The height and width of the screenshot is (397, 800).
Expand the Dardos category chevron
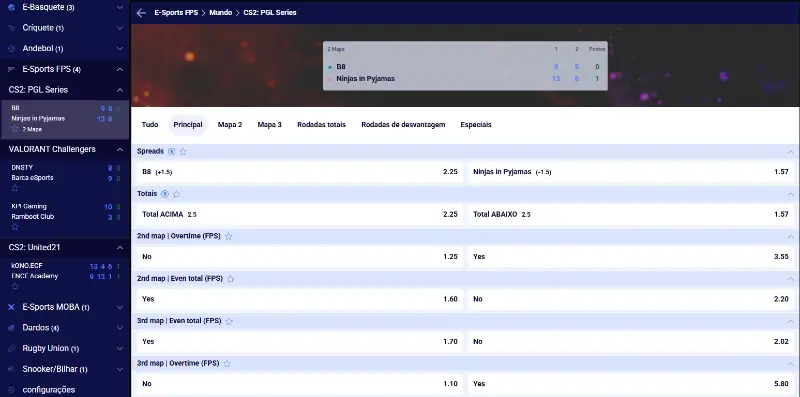tap(120, 328)
